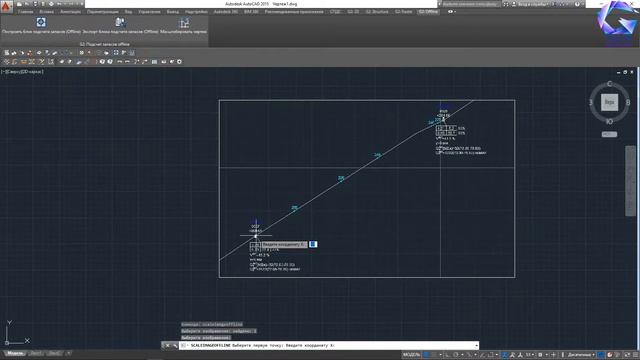Add a new layout with the plus button
This screenshot has width=640, height=360.
69,353
